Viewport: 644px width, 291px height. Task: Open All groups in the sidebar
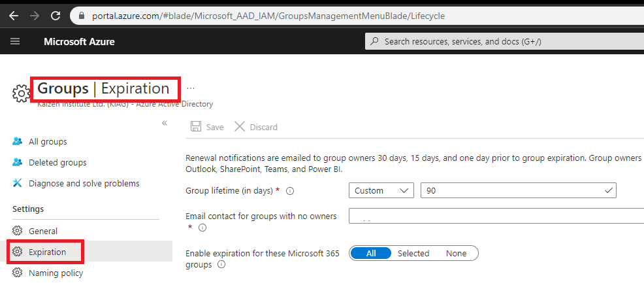[x=48, y=141]
